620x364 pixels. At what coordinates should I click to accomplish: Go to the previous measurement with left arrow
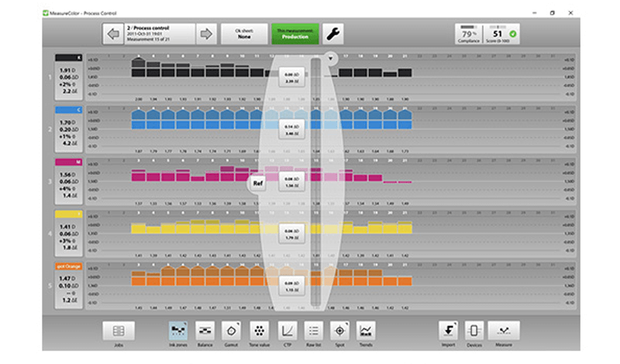[x=113, y=34]
